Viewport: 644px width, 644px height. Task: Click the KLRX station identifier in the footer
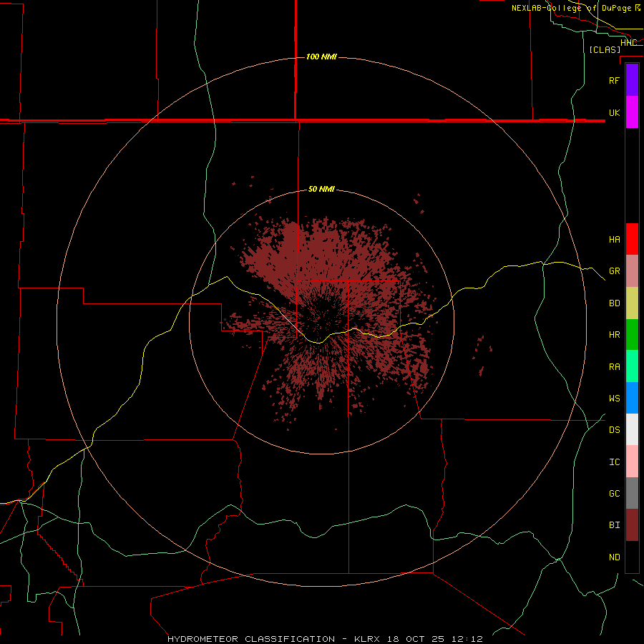pyautogui.click(x=367, y=639)
